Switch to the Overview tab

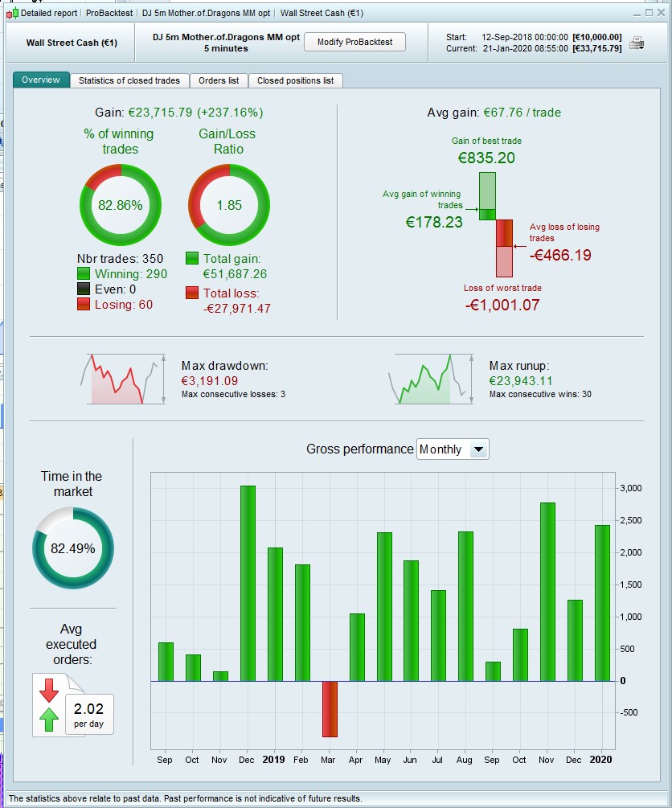(41, 80)
